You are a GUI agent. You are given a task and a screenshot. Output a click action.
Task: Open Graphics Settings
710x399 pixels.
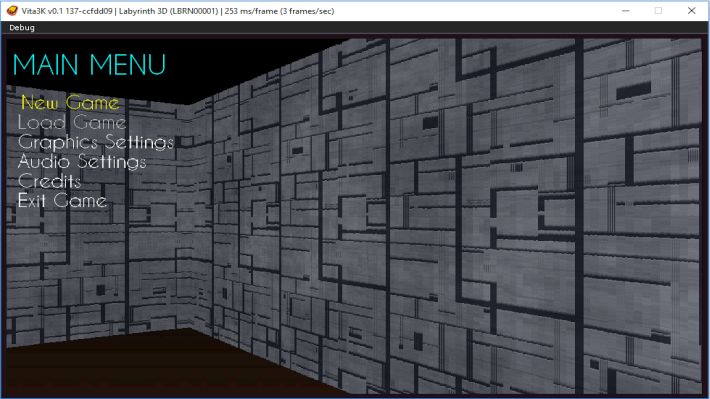tap(96, 142)
